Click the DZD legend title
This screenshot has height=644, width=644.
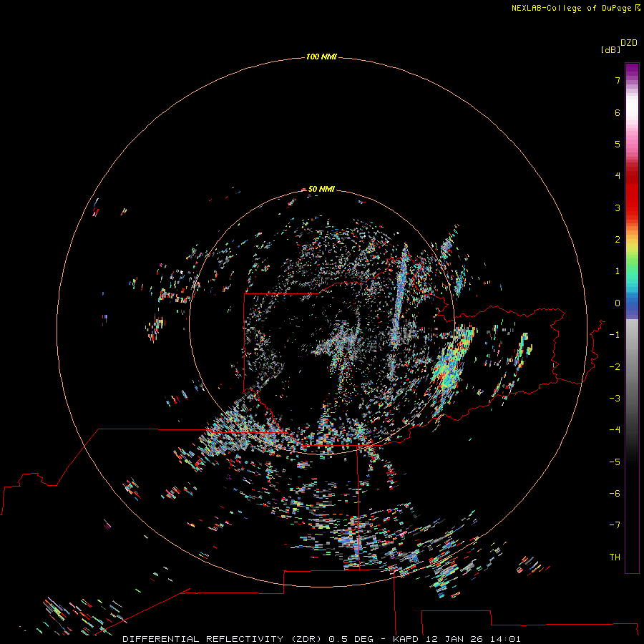[x=628, y=43]
